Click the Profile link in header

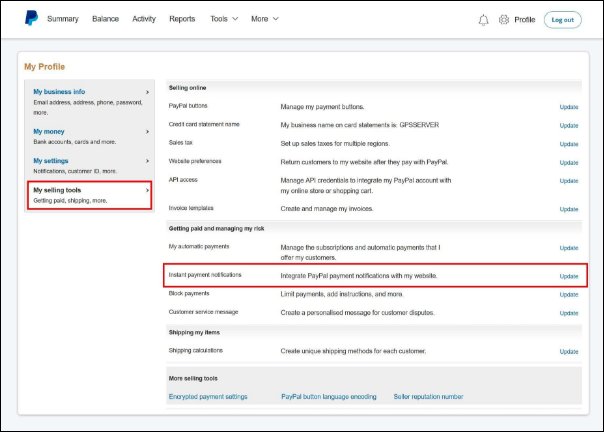pos(525,20)
